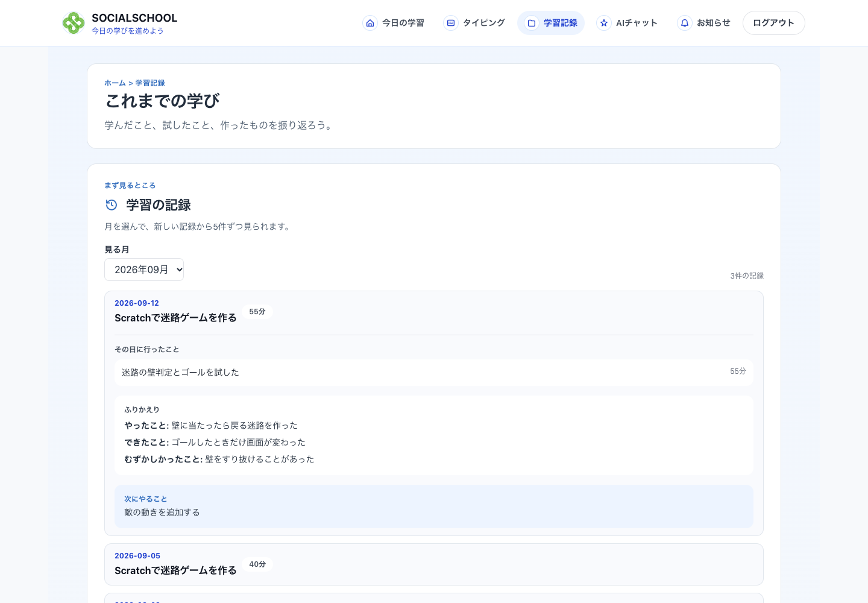The image size is (868, 603).
Task: Click the history clock icon beside 学習の記録
Action: [x=112, y=205]
